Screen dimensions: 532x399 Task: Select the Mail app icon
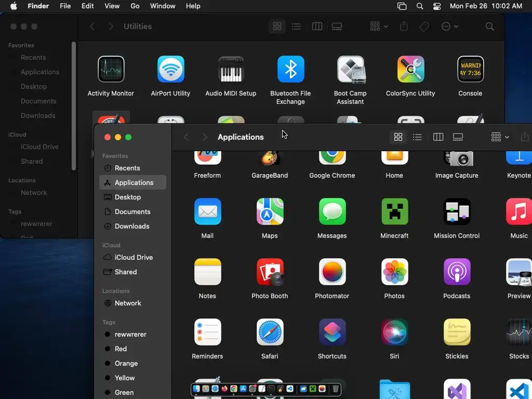point(208,212)
